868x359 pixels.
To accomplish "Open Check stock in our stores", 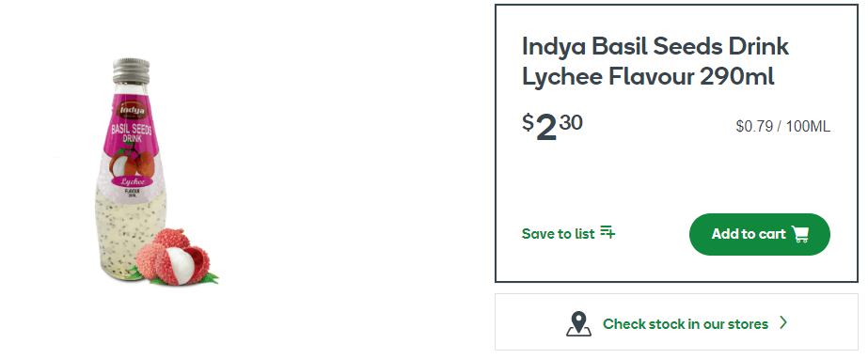I will tap(676, 322).
